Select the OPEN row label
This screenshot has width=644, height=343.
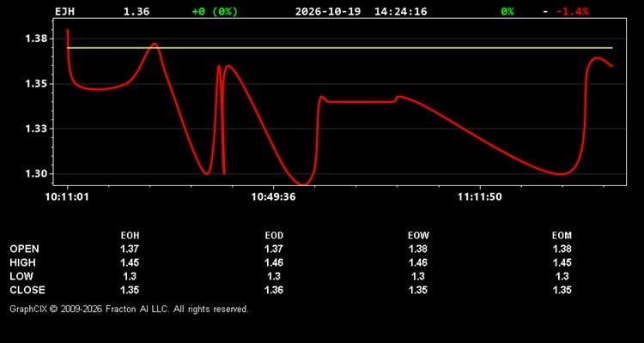click(x=25, y=249)
